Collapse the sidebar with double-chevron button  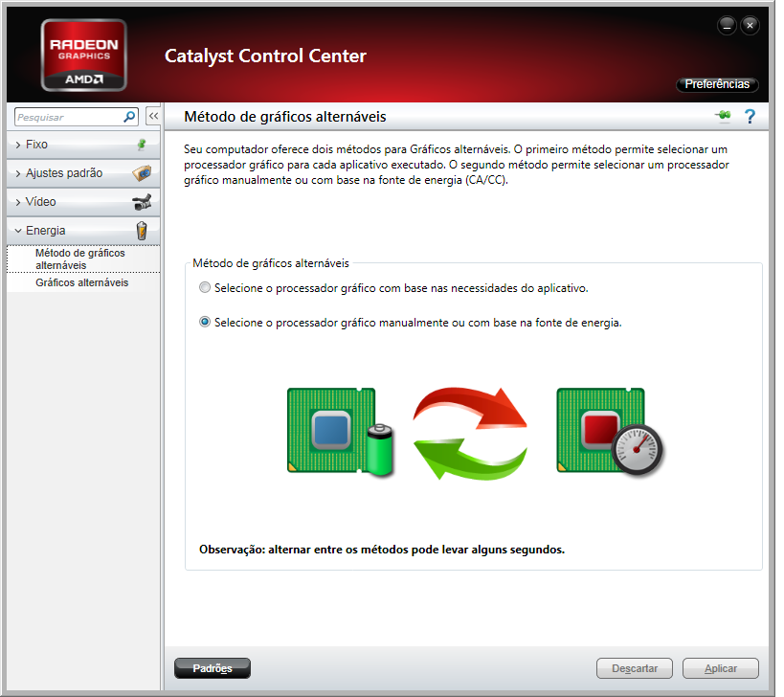153,116
